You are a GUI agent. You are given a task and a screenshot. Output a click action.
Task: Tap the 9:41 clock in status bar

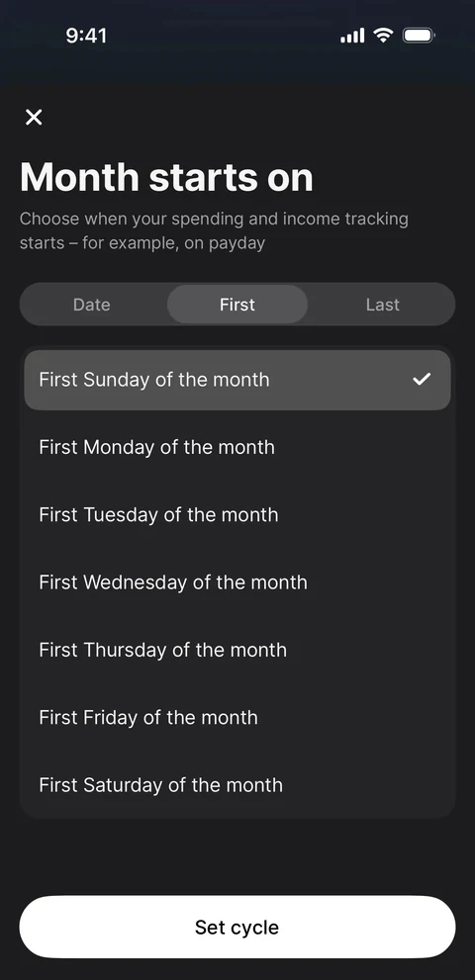point(86,36)
